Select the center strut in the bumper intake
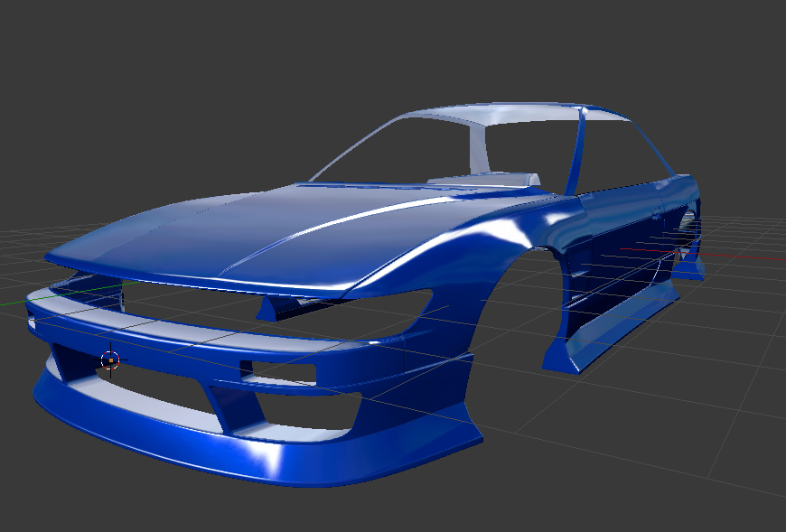The image size is (786, 532). [x=235, y=408]
